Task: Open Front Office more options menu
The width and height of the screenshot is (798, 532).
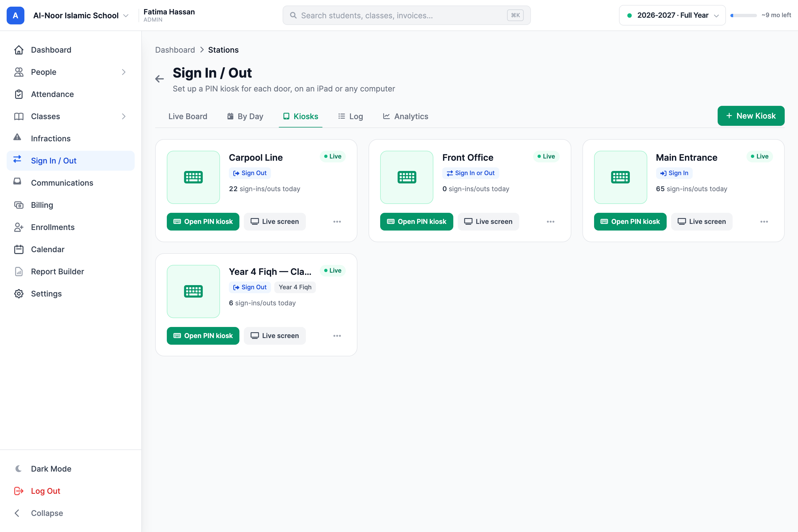Action: click(x=550, y=222)
